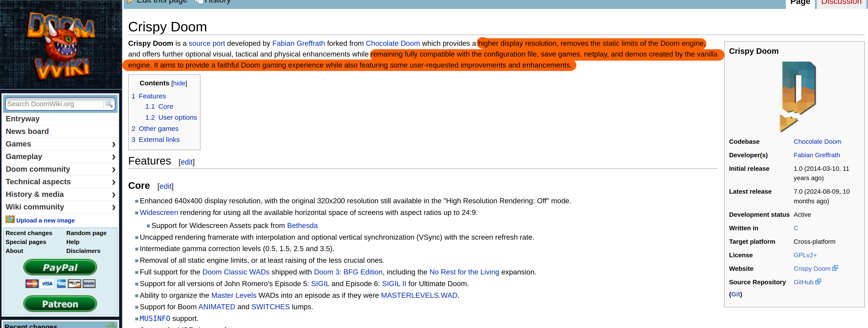Open the Entryway sidebar item
The width and height of the screenshot is (868, 328).
click(x=23, y=119)
